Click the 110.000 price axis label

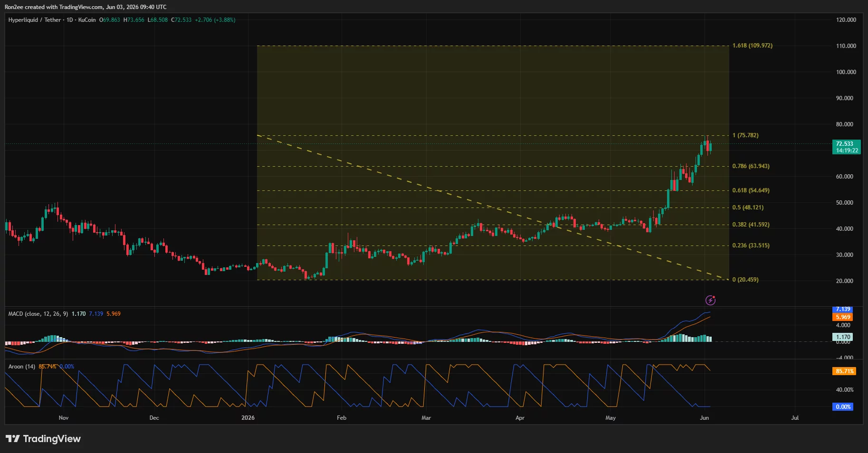[846, 46]
